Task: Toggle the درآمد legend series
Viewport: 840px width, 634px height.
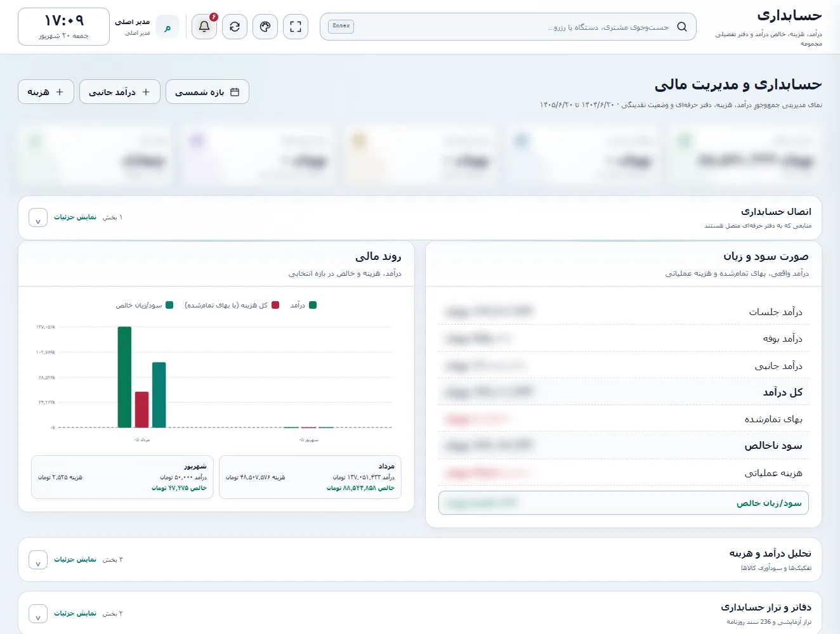Action: [x=303, y=305]
